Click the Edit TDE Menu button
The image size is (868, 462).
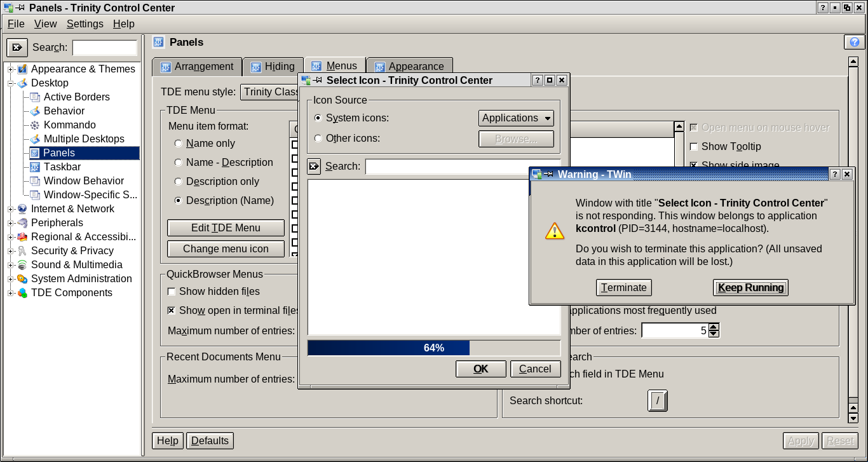click(x=226, y=228)
